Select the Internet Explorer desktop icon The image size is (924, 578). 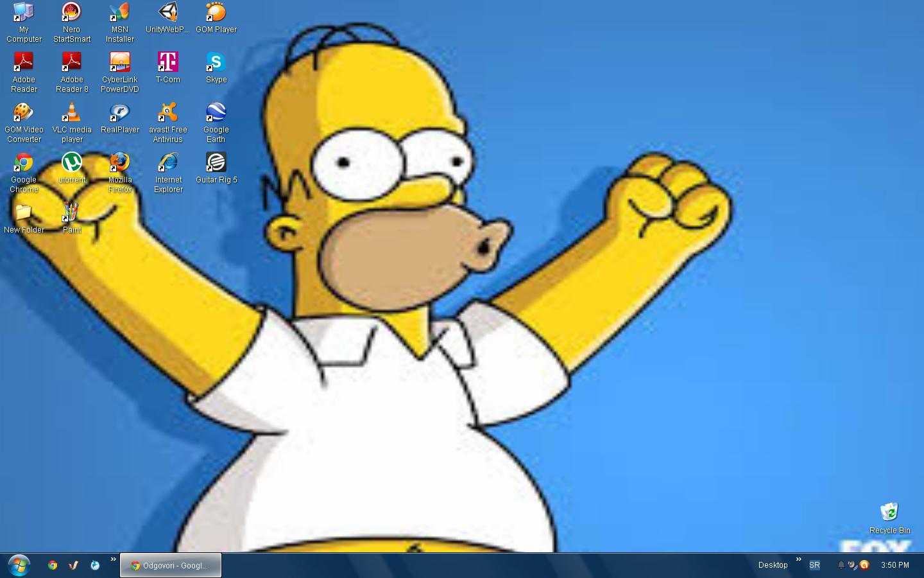pyautogui.click(x=168, y=173)
